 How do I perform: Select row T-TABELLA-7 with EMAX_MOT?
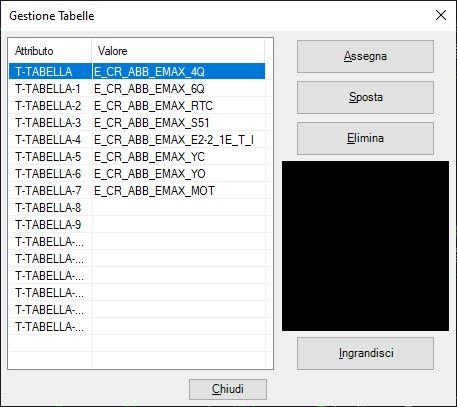coord(137,191)
